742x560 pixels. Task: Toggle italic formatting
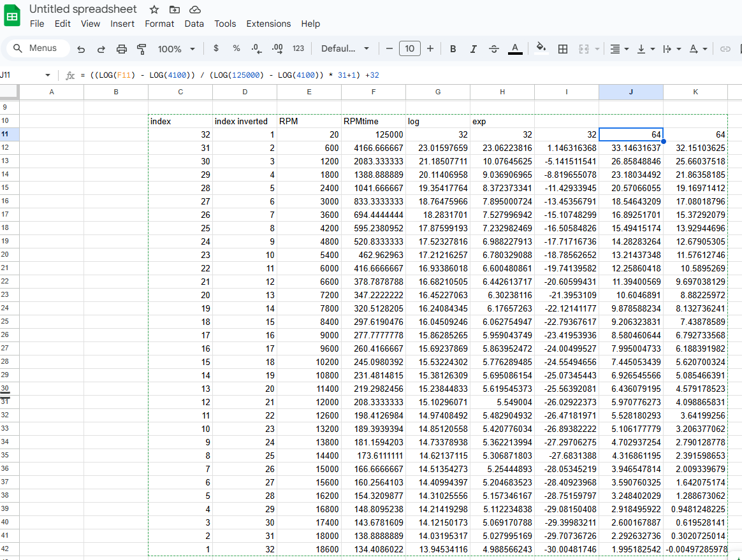[x=473, y=49]
